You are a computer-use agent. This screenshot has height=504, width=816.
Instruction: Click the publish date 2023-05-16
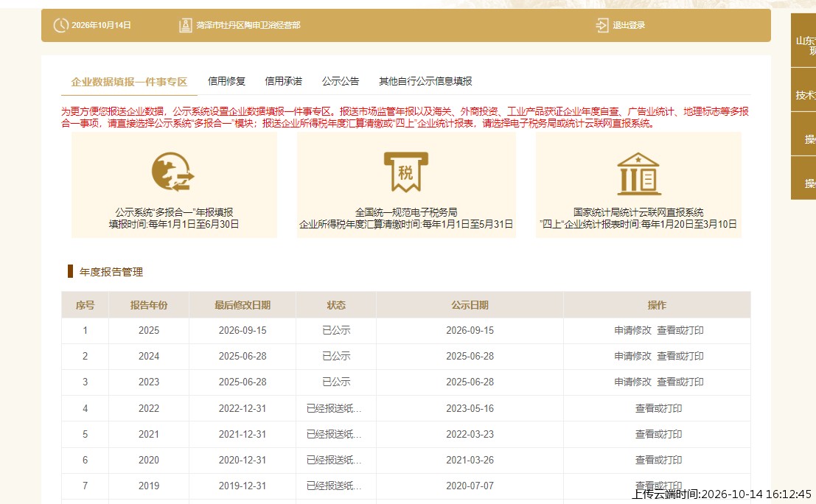(x=470, y=408)
